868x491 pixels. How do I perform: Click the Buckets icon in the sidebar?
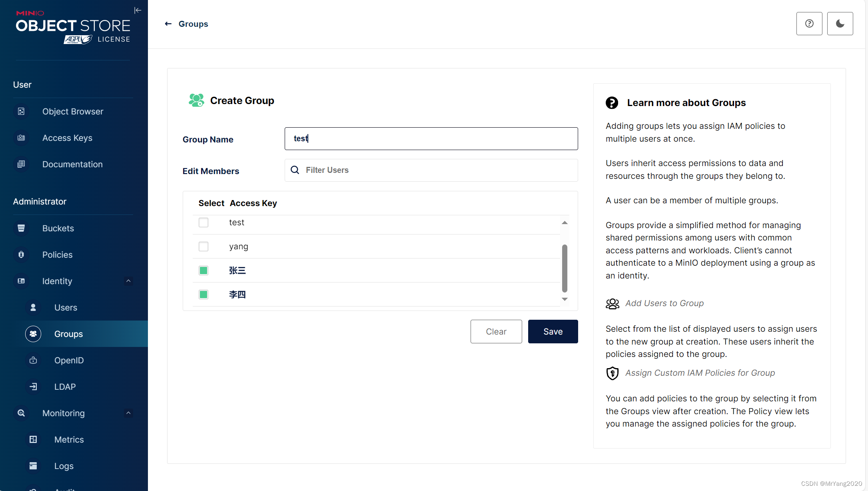pos(21,228)
